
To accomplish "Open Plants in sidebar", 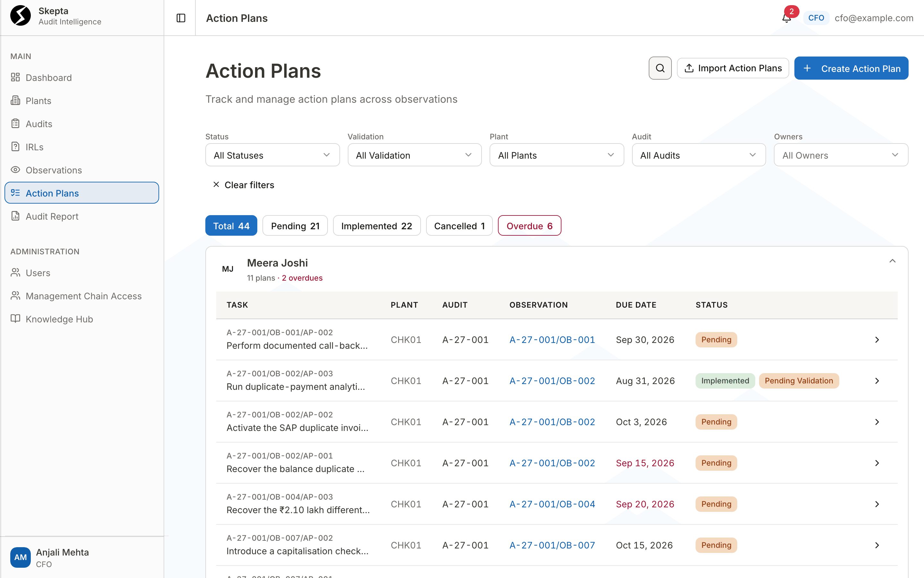I will pos(81,101).
